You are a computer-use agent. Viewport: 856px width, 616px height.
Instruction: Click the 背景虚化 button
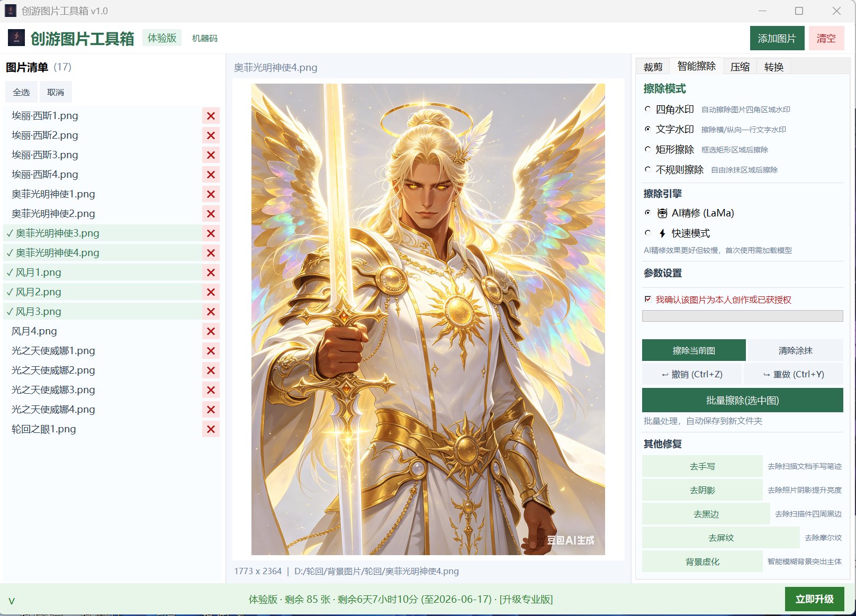coord(702,561)
